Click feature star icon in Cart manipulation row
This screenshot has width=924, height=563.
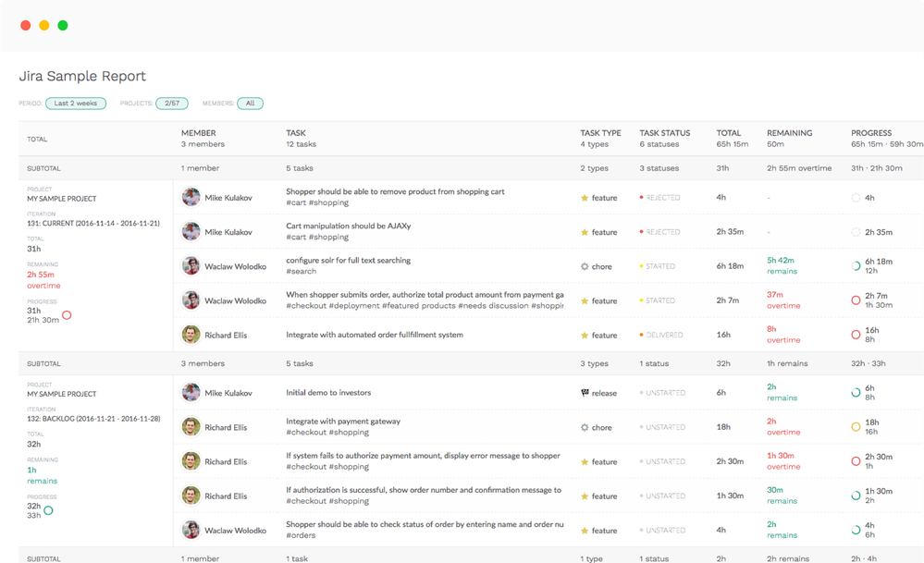pos(585,232)
